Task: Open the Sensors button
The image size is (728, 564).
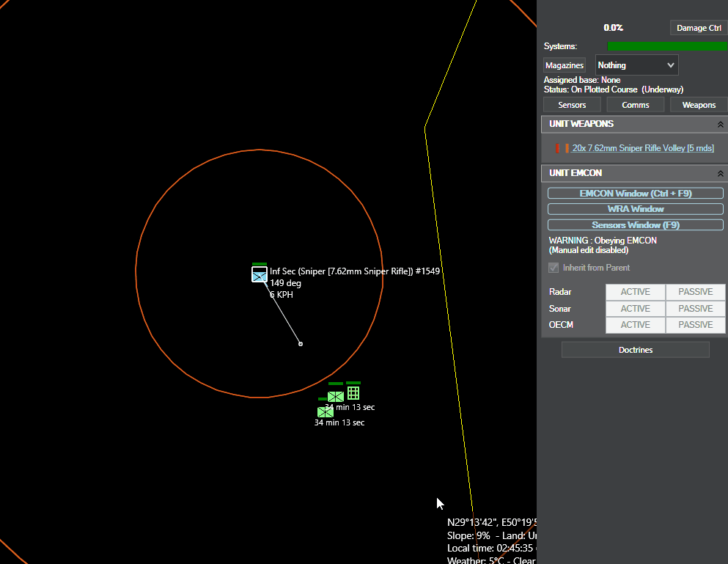Action: (572, 105)
